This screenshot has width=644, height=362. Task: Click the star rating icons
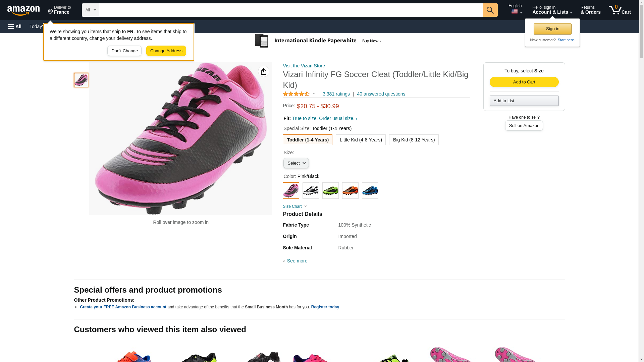point(296,94)
